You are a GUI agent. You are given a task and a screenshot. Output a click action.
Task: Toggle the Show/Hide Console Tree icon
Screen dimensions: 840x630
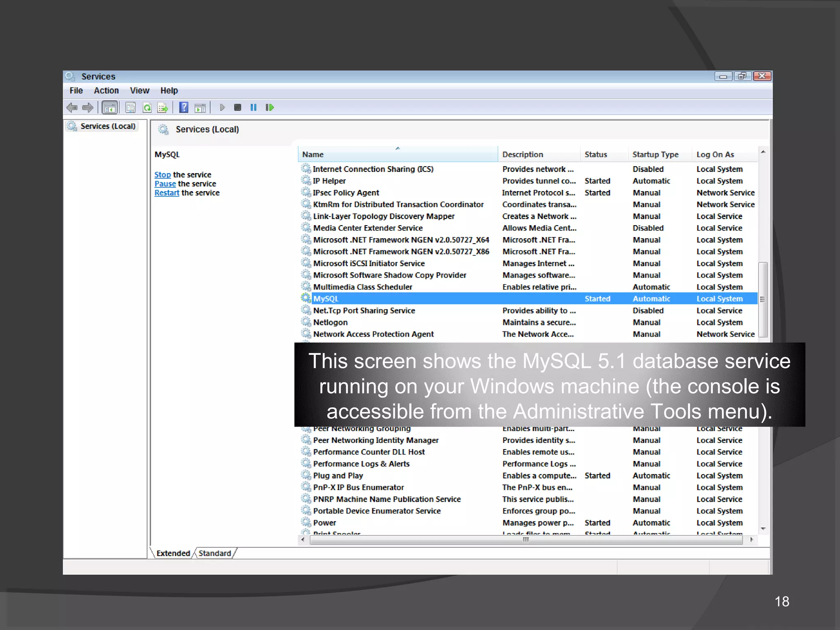tap(110, 108)
